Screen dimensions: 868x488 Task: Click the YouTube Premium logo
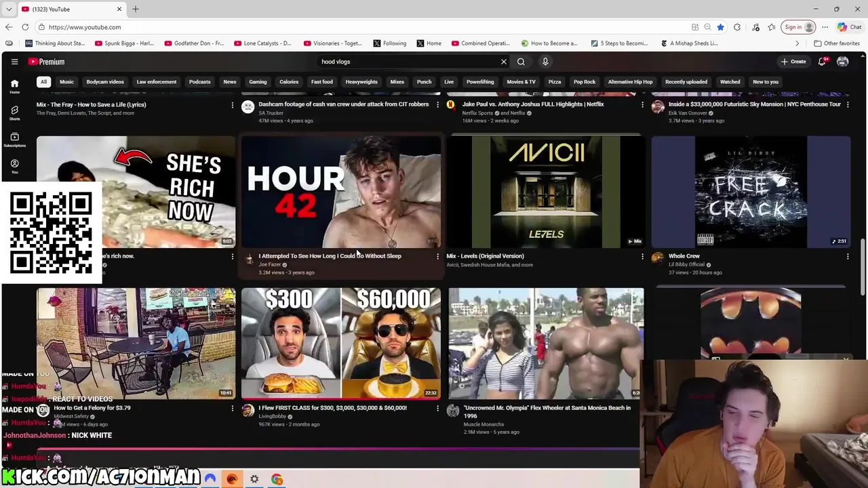[x=47, y=62]
